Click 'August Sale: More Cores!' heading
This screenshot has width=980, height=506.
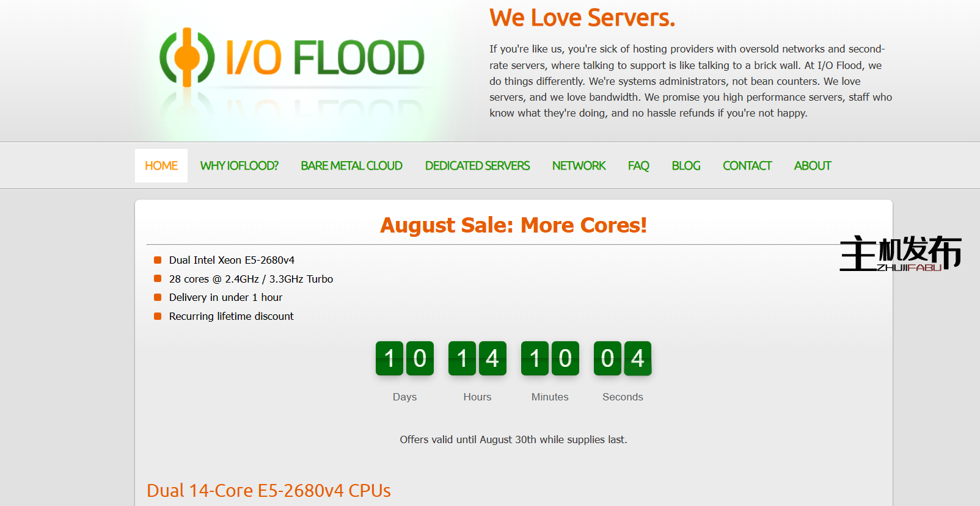coord(513,225)
